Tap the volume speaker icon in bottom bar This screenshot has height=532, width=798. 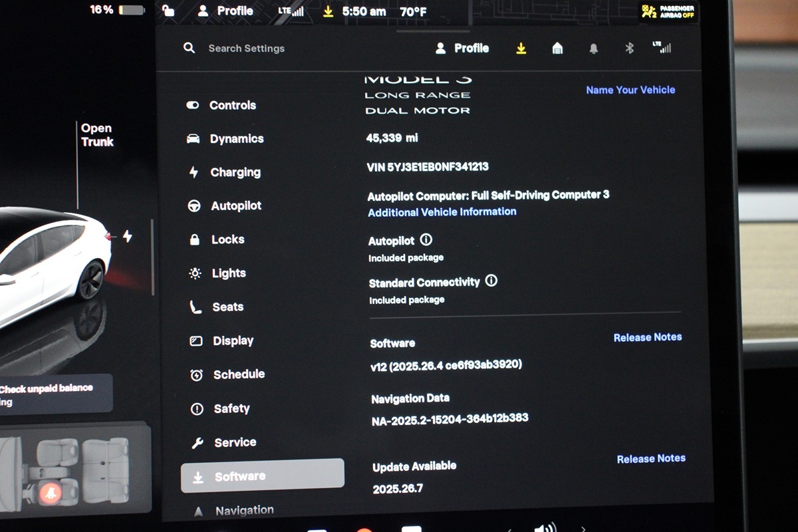pyautogui.click(x=545, y=527)
